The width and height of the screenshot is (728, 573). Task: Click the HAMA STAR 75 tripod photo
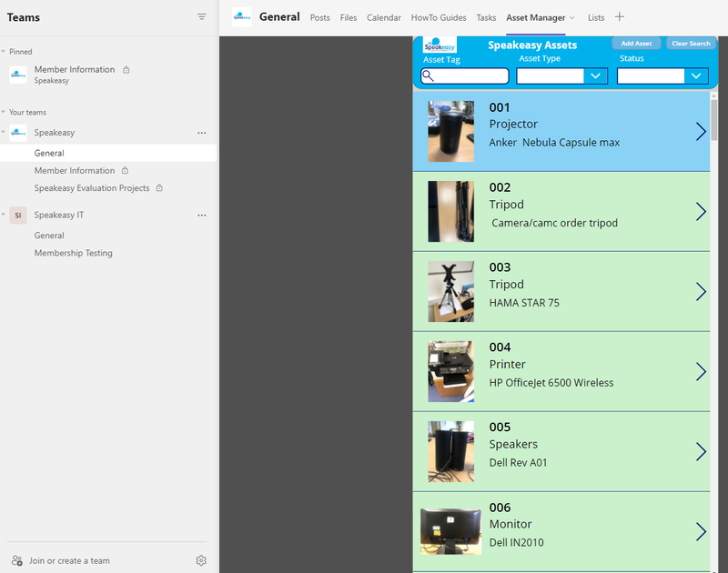(450, 291)
